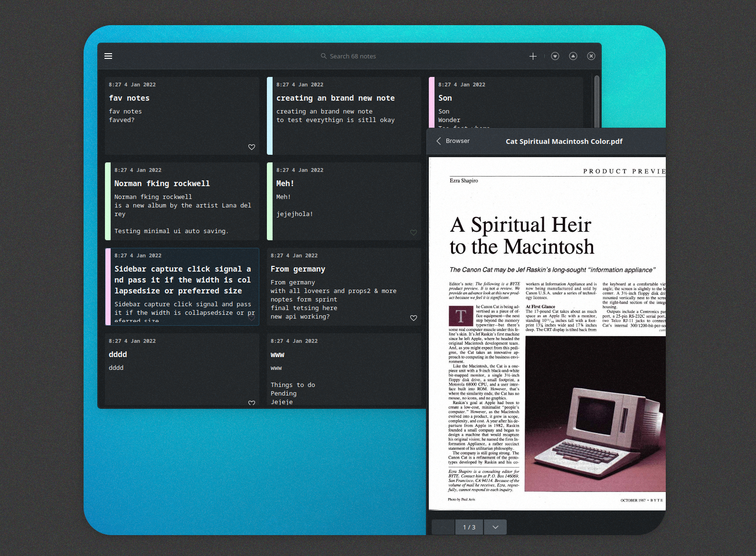
Task: Open the 'Meh!' note title
Action: click(x=285, y=183)
